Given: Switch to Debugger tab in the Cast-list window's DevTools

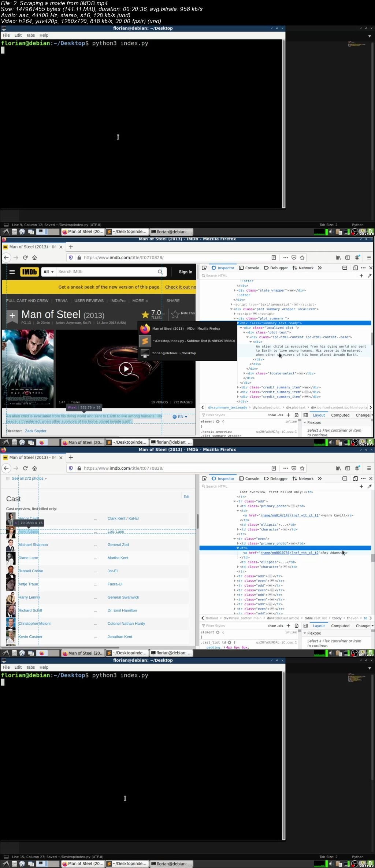Looking at the screenshot, I should (x=276, y=479).
